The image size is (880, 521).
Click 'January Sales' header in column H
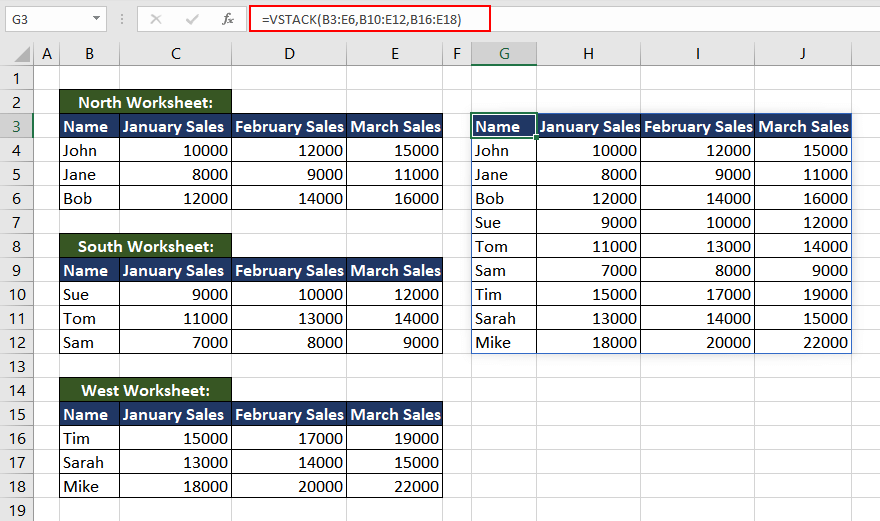(x=589, y=126)
